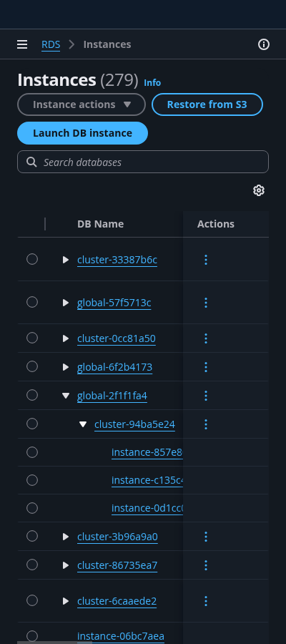This screenshot has height=644, width=286.
Task: Expand the global-57f5713c row
Action: tap(65, 303)
